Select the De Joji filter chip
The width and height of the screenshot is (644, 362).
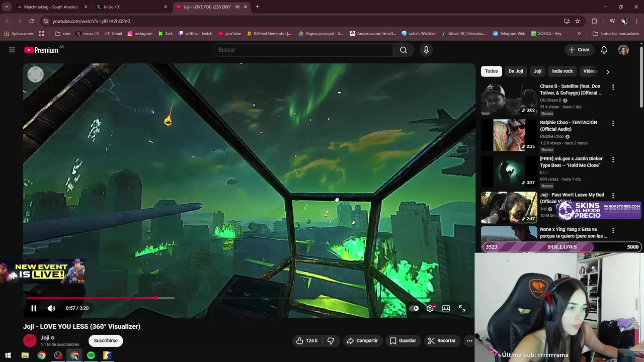(x=516, y=71)
